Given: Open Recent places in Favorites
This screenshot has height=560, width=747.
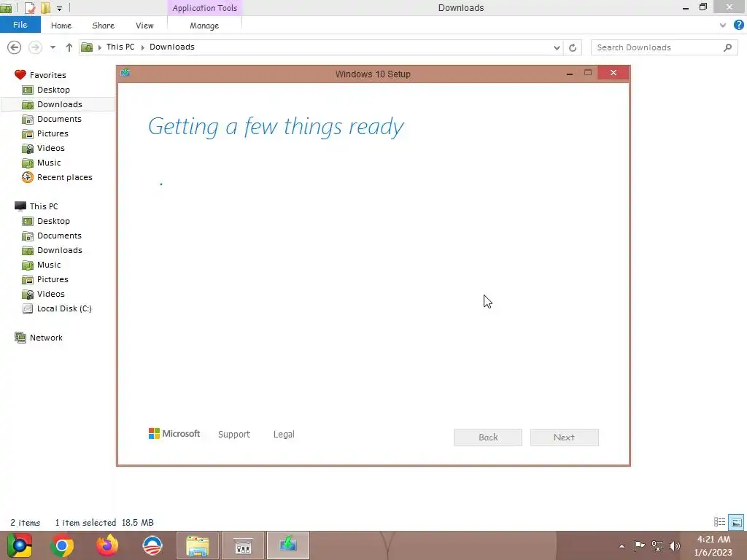Looking at the screenshot, I should point(64,178).
